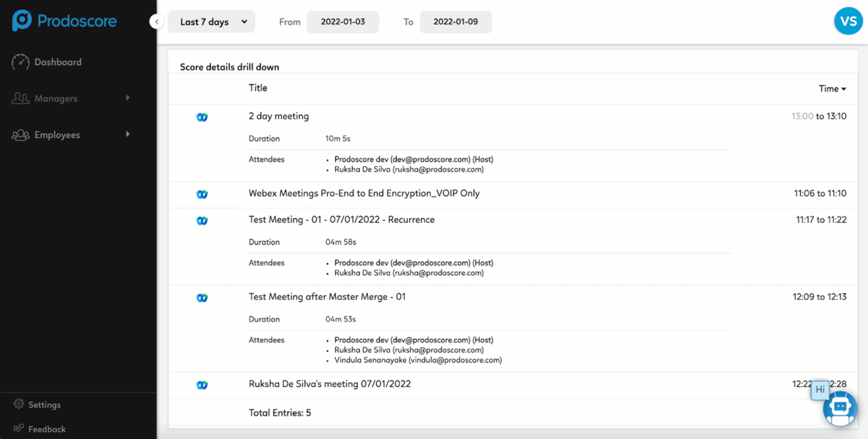Viewport: 868px width, 439px height.
Task: Click the Prodoscore logo
Action: 64,21
